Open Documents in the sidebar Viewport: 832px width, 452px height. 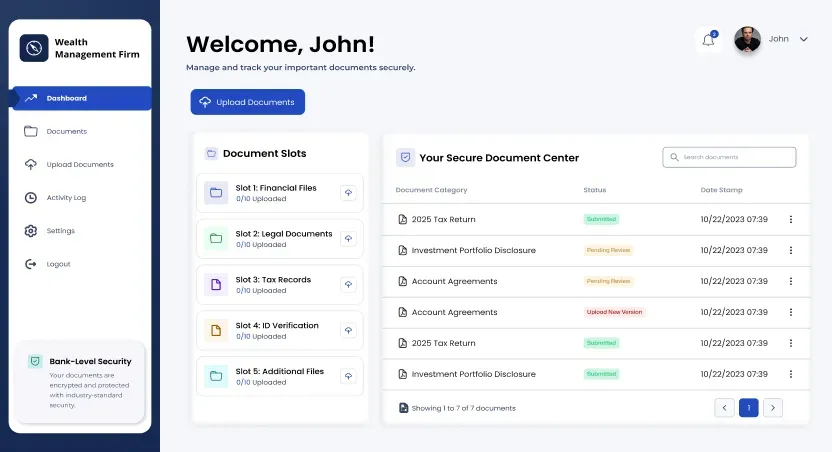(x=55, y=131)
